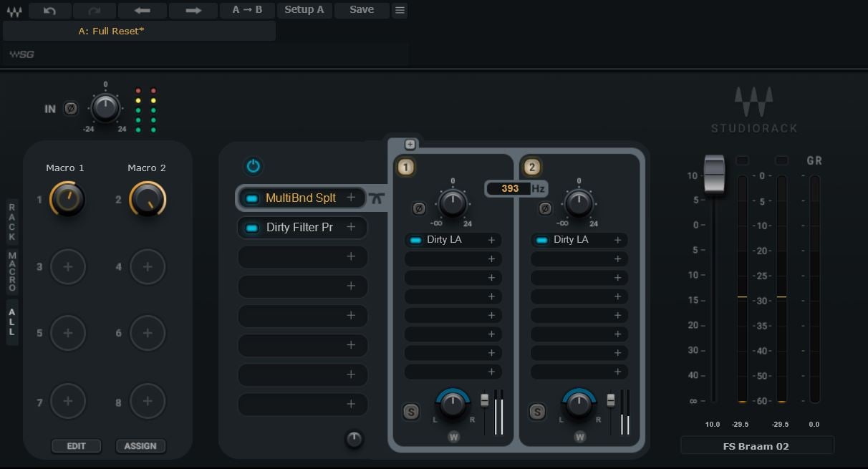Click the Save button
The width and height of the screenshot is (868, 469).
coord(362,10)
